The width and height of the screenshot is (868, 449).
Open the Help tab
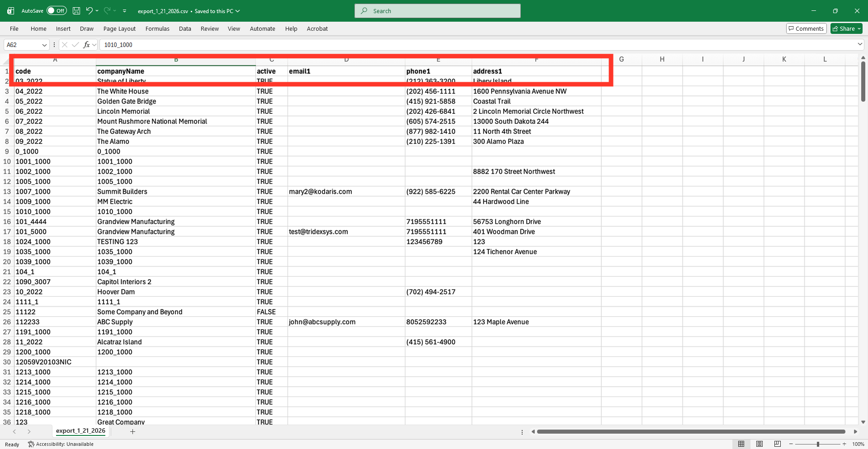tap(291, 28)
